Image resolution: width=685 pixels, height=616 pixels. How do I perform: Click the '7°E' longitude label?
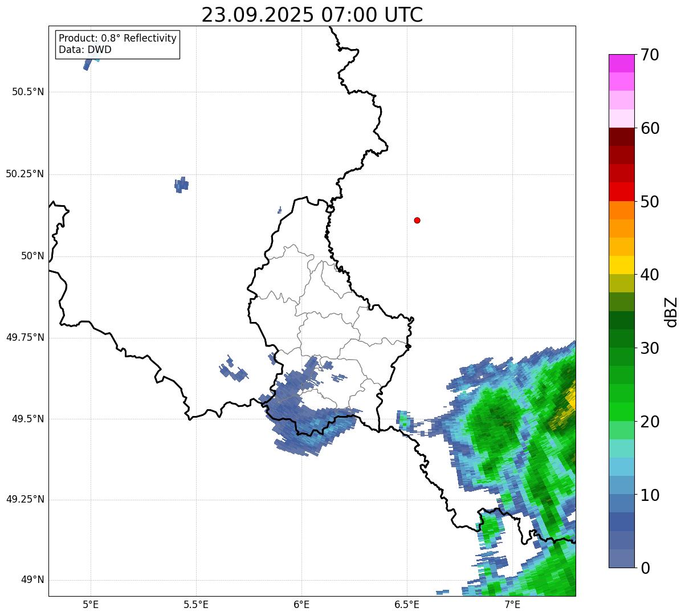[x=512, y=605]
